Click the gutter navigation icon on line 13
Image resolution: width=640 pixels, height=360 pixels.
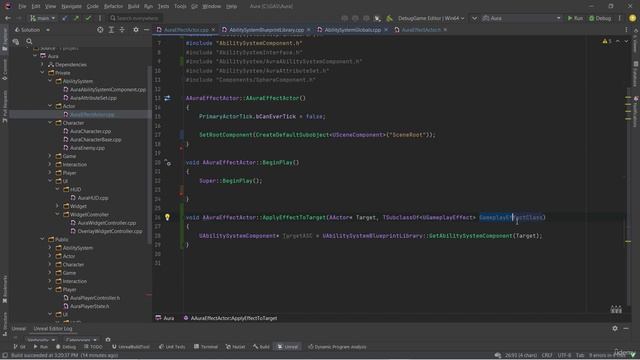(167, 98)
